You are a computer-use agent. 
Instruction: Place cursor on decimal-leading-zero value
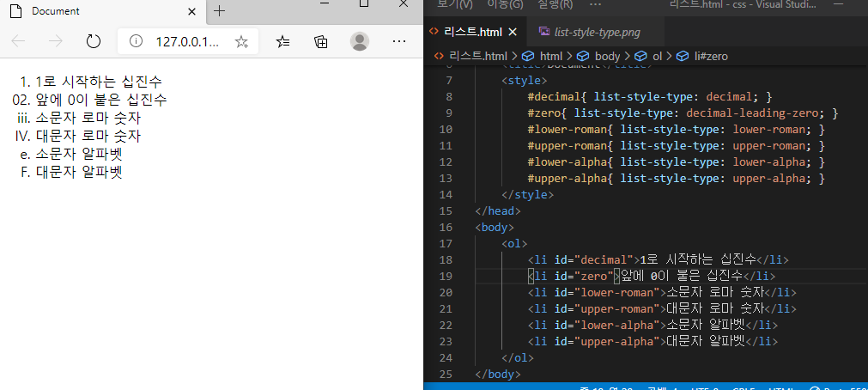752,113
